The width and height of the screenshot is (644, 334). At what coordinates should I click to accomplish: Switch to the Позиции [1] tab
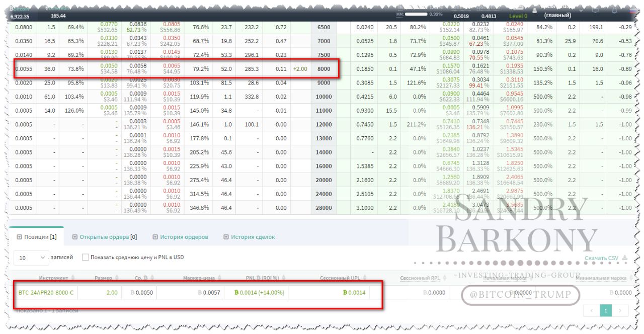pos(37,237)
